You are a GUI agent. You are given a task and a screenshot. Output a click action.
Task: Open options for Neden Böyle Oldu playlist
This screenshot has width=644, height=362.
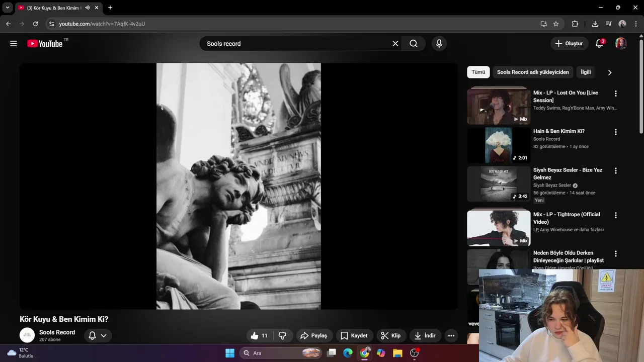[x=615, y=254]
